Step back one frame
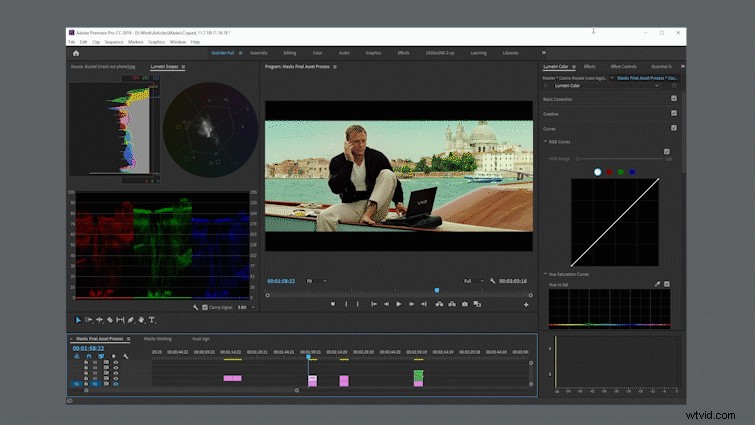Image resolution: width=755 pixels, height=425 pixels. (386, 304)
